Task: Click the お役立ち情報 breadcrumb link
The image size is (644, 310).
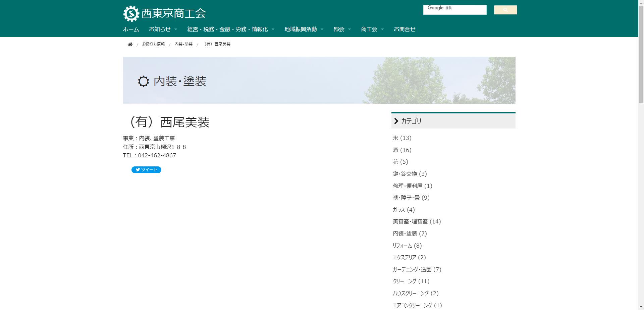Action: tap(153, 44)
